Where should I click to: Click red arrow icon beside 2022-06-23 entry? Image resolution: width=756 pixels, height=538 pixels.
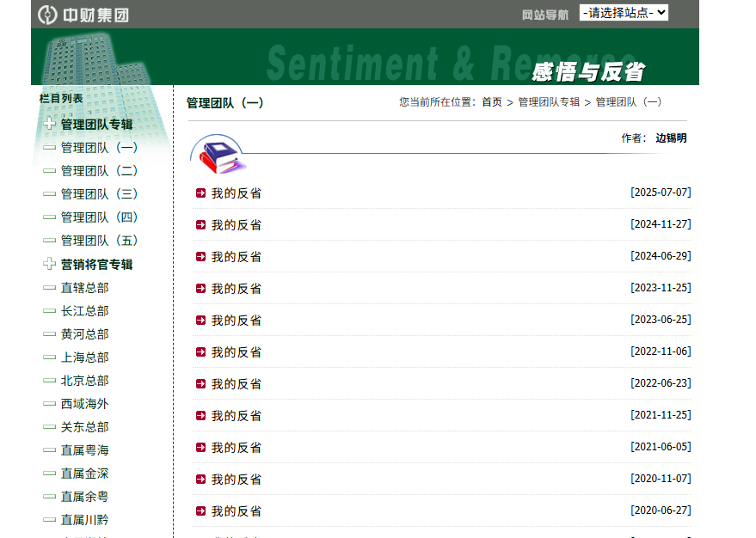coord(200,384)
